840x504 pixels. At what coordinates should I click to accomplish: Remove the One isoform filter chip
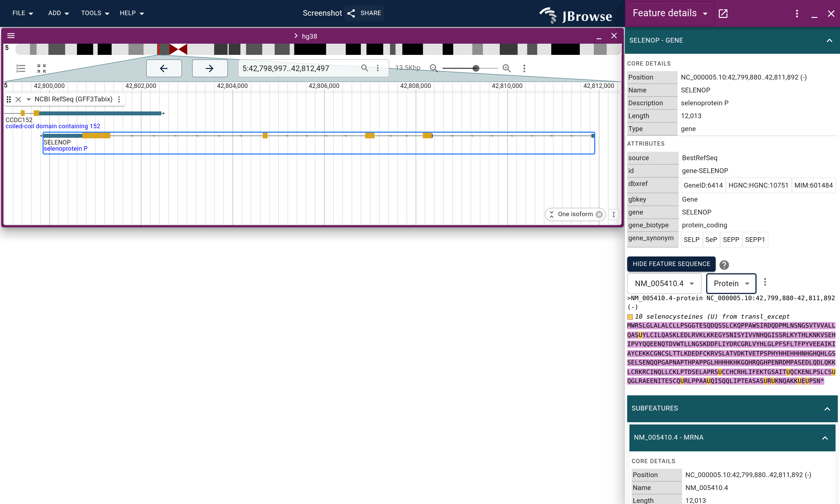click(599, 214)
